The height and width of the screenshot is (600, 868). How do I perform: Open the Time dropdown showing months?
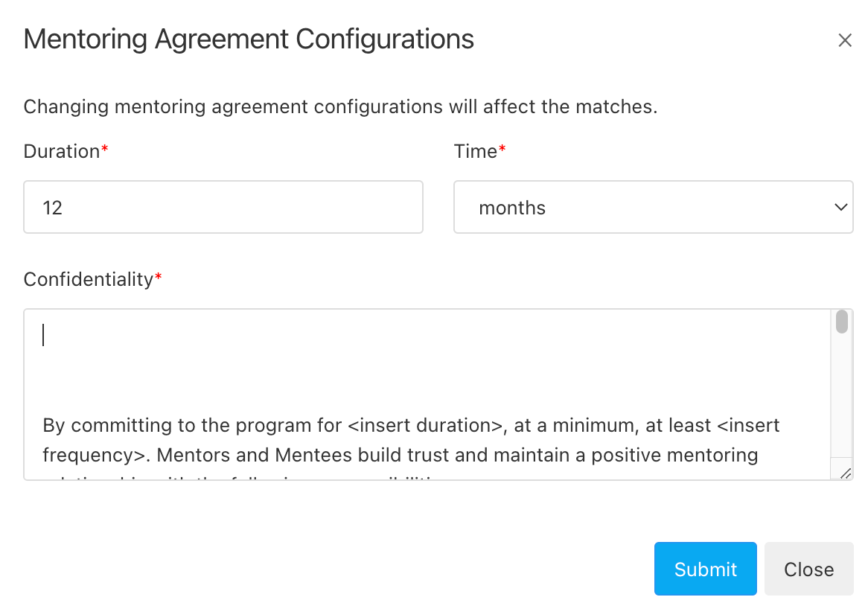point(654,207)
